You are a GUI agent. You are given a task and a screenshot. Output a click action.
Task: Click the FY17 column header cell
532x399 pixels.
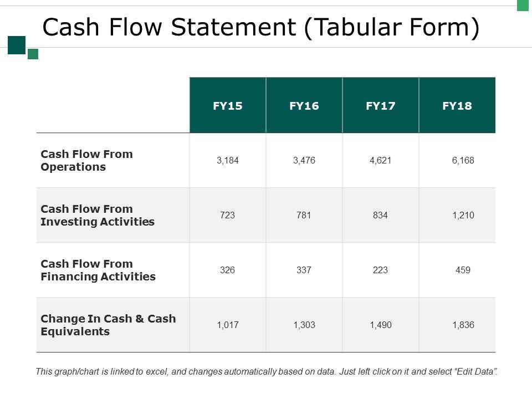tap(381, 105)
